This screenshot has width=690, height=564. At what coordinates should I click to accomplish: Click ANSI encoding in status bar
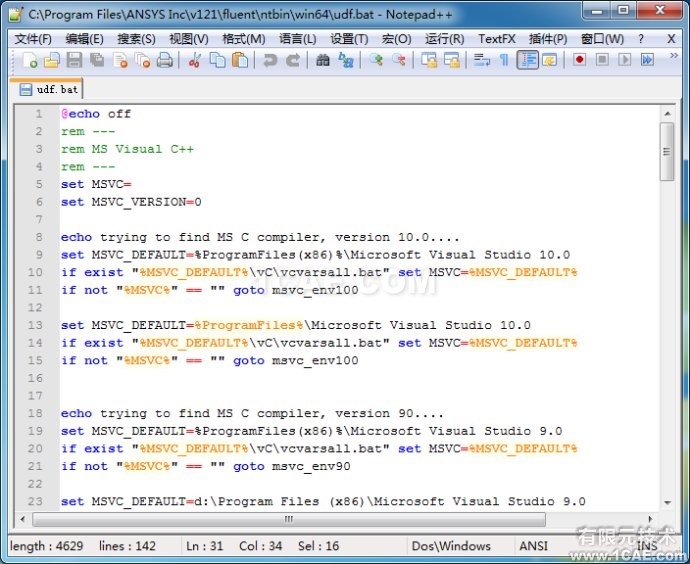[533, 546]
